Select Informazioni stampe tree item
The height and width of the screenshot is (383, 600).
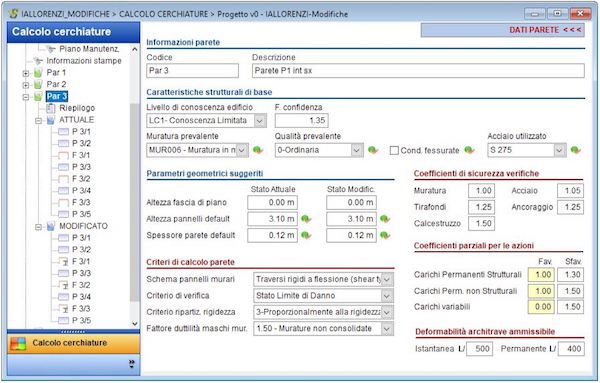(84, 61)
